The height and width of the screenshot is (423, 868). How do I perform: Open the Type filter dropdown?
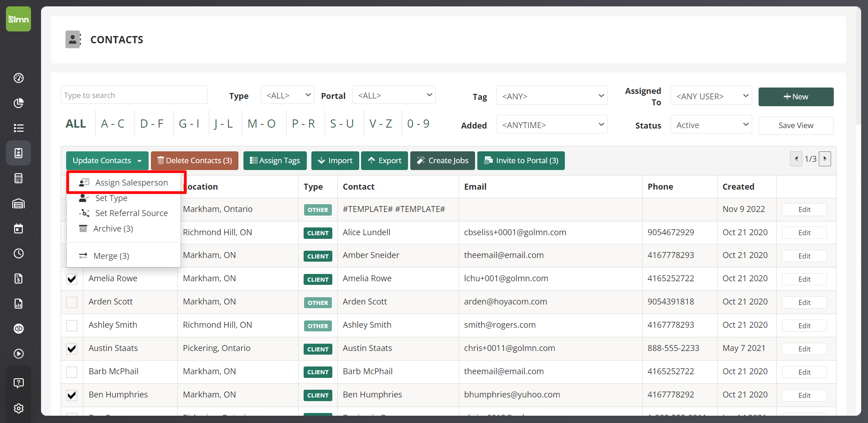click(x=288, y=95)
